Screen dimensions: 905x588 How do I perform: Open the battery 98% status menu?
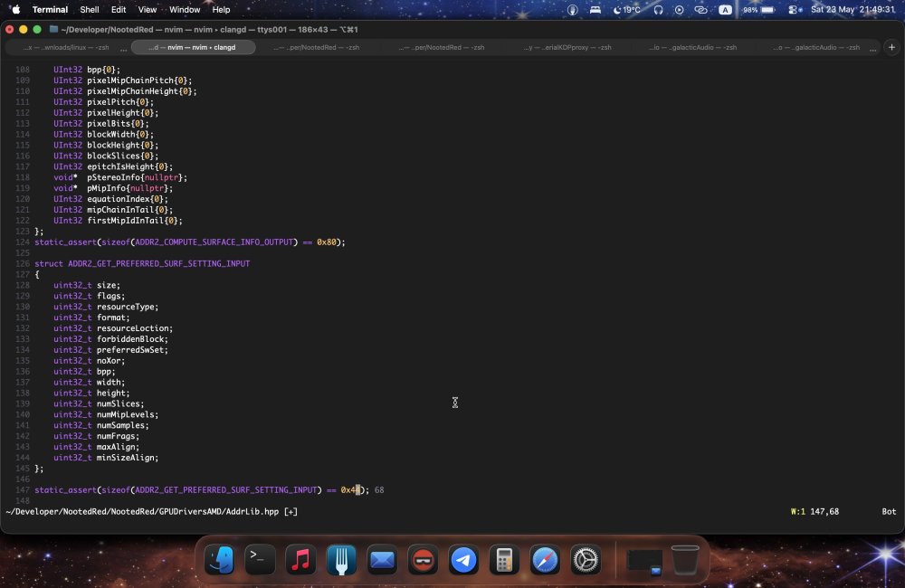click(x=759, y=10)
